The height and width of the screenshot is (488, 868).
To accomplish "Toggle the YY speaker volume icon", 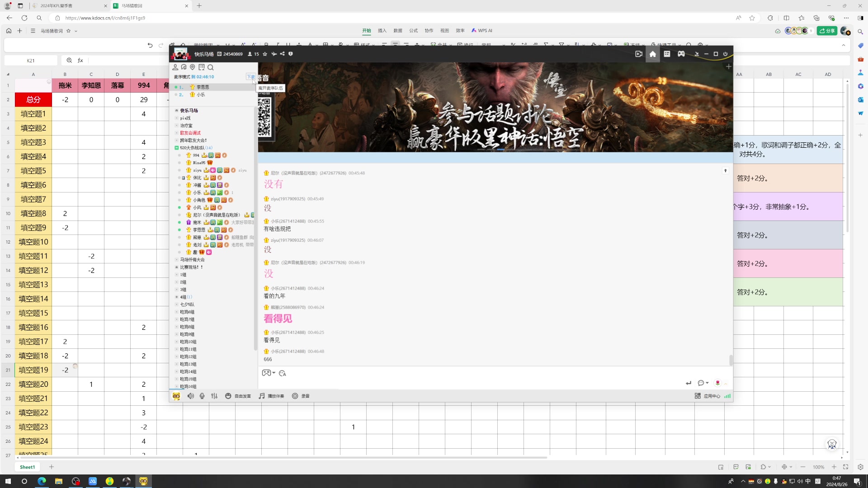I will pos(190,396).
